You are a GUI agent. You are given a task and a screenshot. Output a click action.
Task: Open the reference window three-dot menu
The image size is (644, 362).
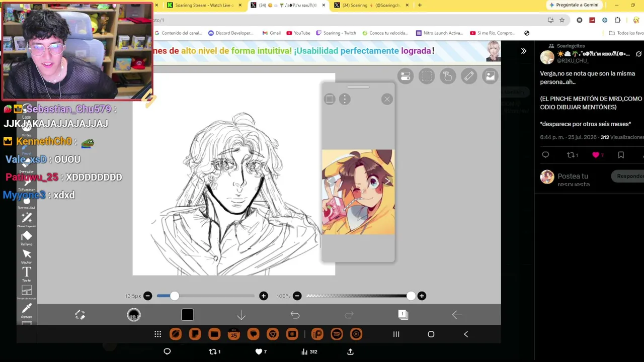click(345, 99)
